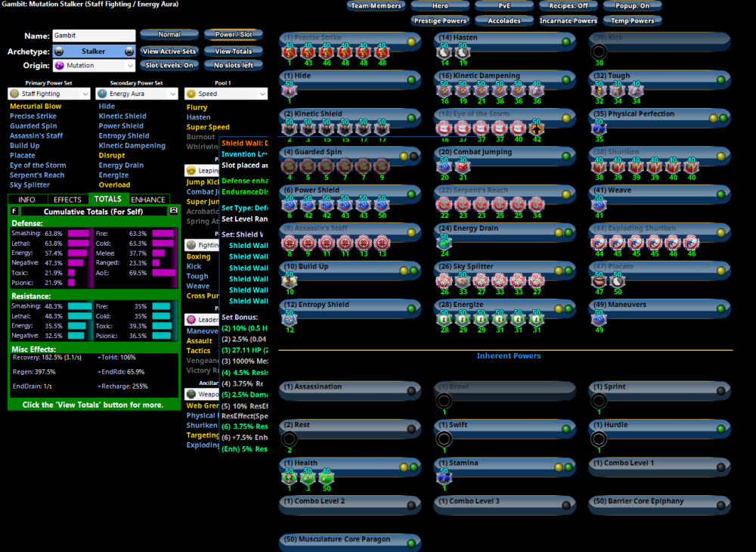Expand the Secondary Power Set Energy Aura dropdown
The width and height of the screenshot is (756, 552).
137,94
